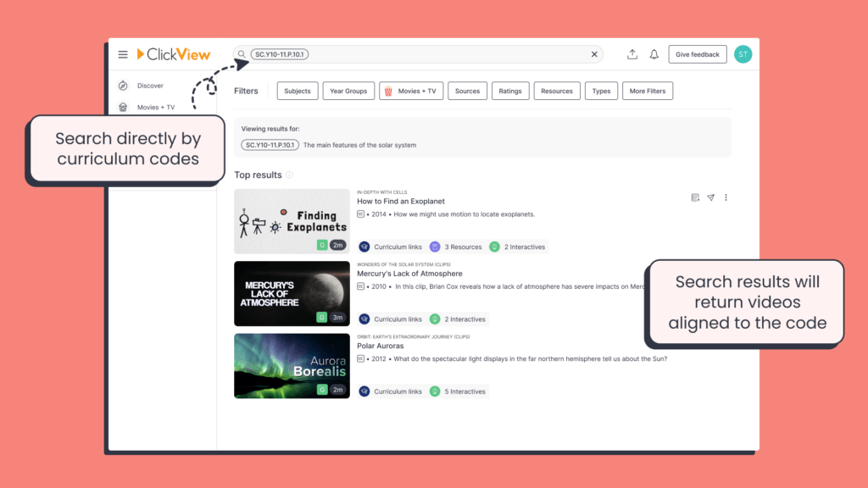Click the popcorn Movies + TV sidebar icon
The width and height of the screenshot is (868, 488).
coord(123,107)
